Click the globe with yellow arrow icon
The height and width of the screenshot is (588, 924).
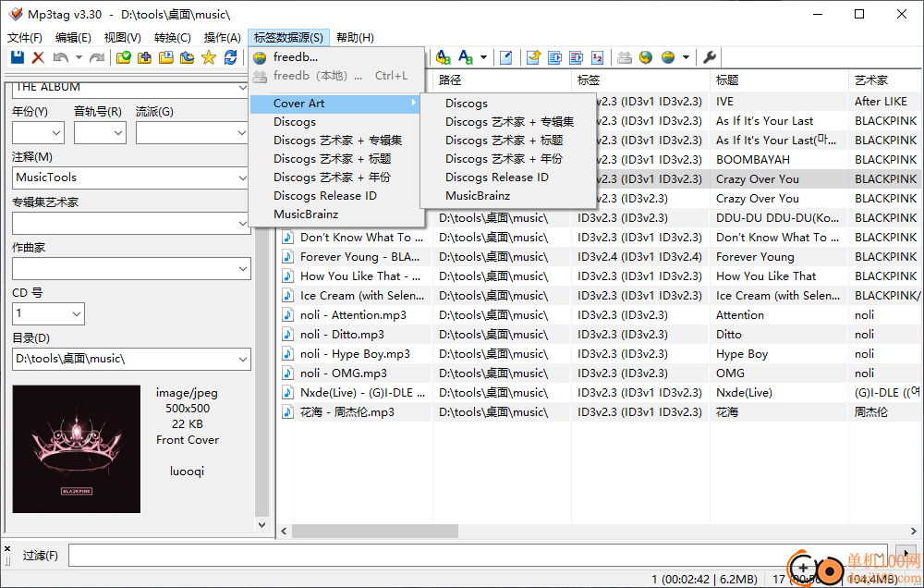click(646, 57)
